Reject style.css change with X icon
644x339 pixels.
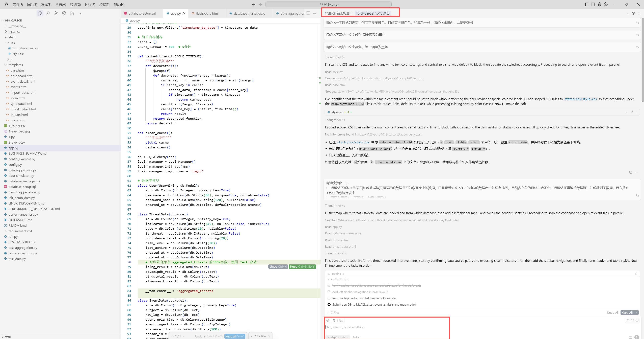[627, 112]
